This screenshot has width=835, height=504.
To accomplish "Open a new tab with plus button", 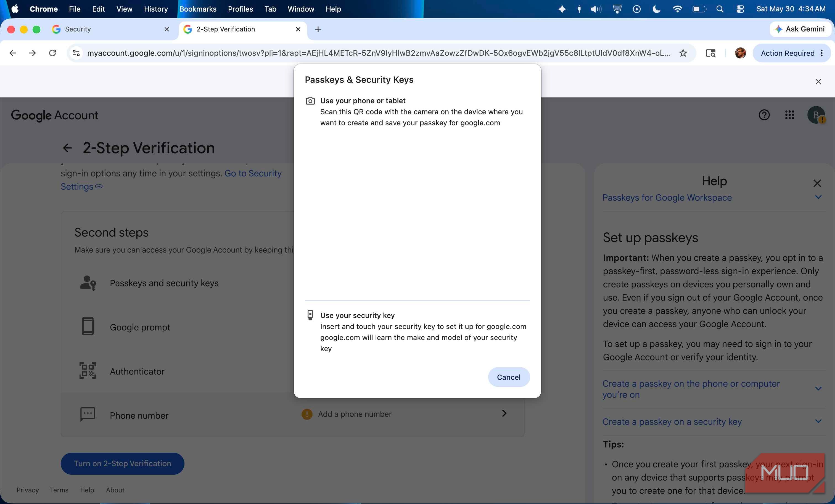I will tap(318, 30).
